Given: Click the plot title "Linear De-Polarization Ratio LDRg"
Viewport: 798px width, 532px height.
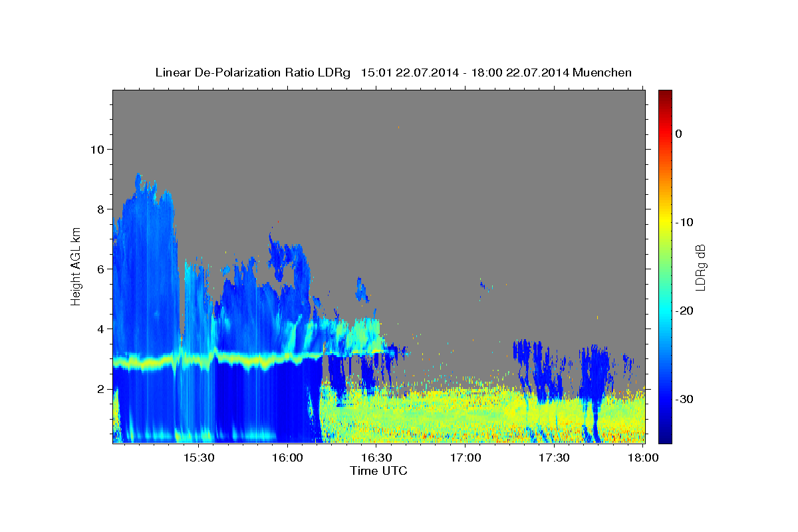Looking at the screenshot, I should (x=252, y=72).
